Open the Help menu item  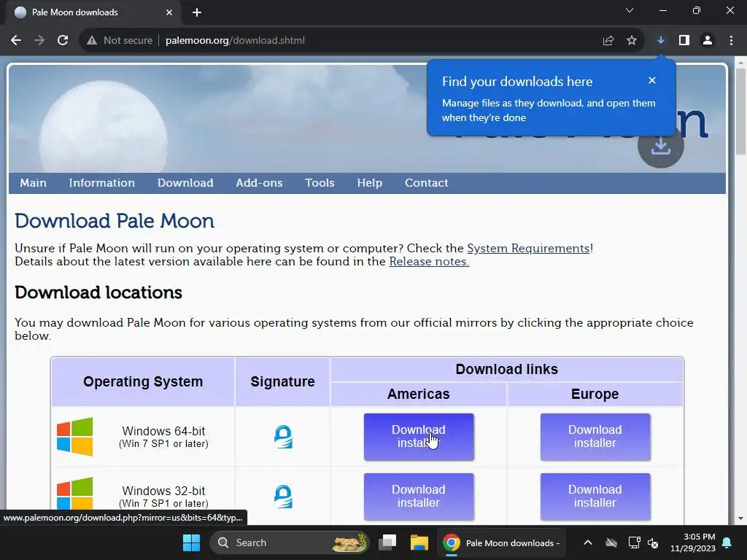tap(370, 183)
